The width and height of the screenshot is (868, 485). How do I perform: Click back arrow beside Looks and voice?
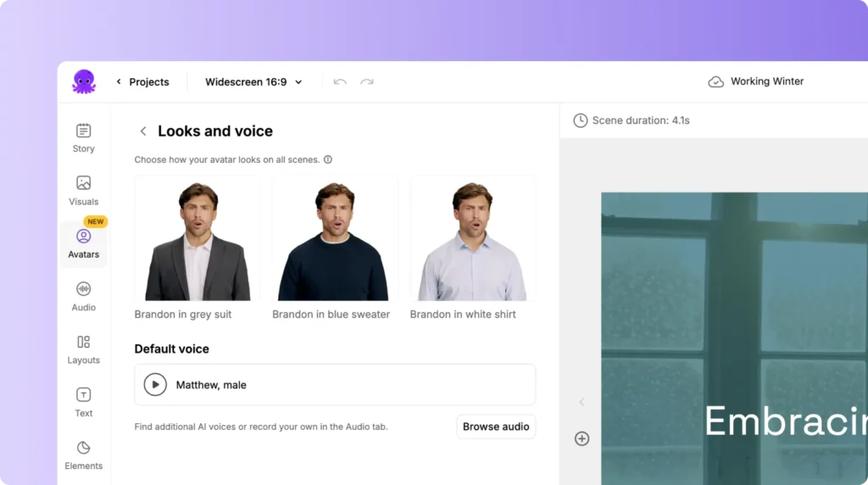point(143,131)
